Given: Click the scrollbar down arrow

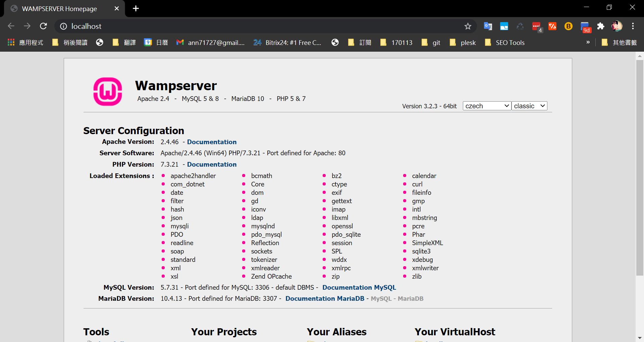Looking at the screenshot, I should tap(640, 338).
